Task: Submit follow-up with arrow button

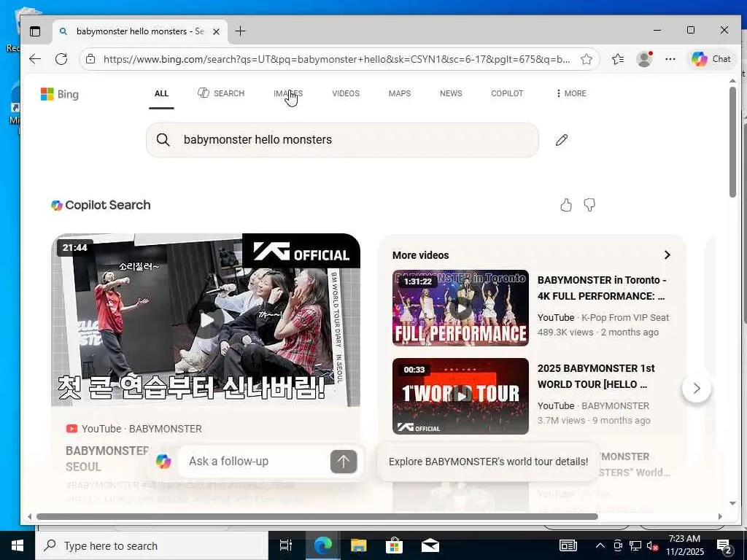Action: [x=344, y=461]
